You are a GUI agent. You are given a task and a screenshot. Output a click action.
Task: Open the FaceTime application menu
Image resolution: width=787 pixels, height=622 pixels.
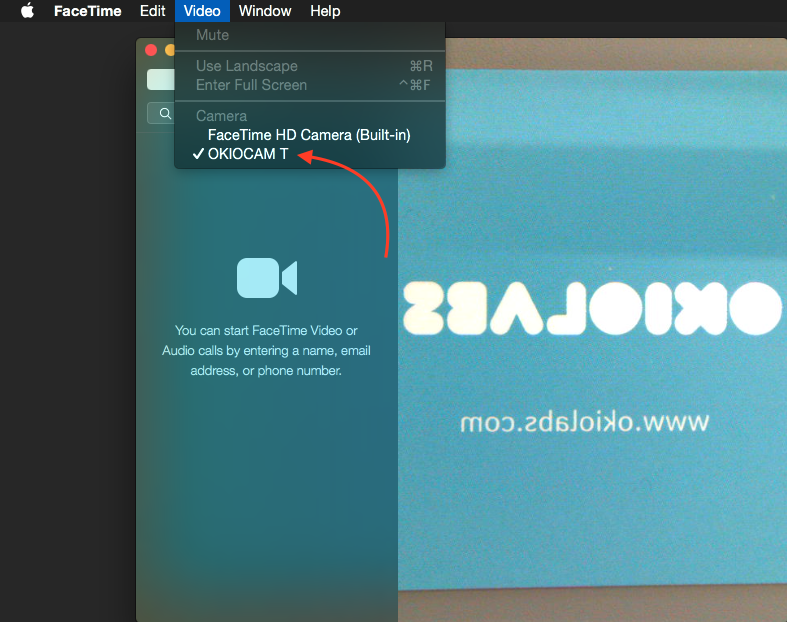(87, 11)
